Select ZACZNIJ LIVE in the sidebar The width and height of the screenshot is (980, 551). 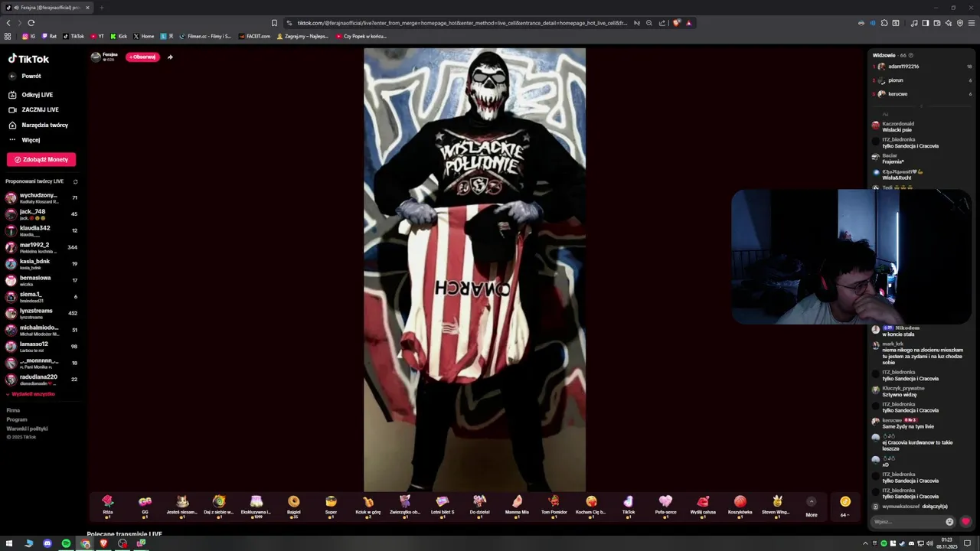tap(34, 110)
